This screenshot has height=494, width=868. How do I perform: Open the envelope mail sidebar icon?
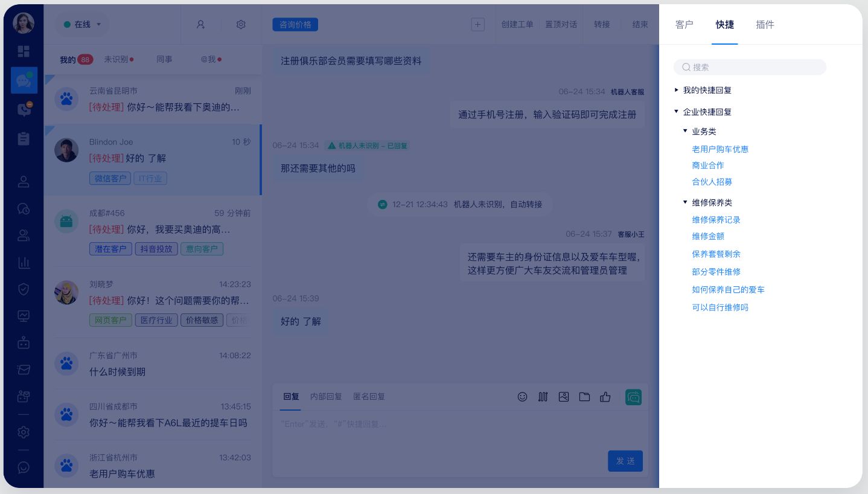point(24,370)
